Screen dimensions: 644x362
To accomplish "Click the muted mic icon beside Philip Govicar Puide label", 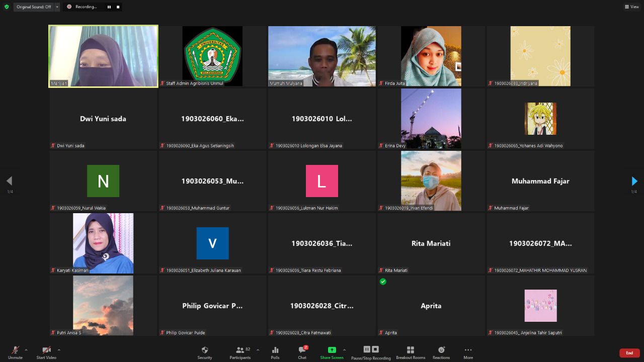I will click(163, 332).
